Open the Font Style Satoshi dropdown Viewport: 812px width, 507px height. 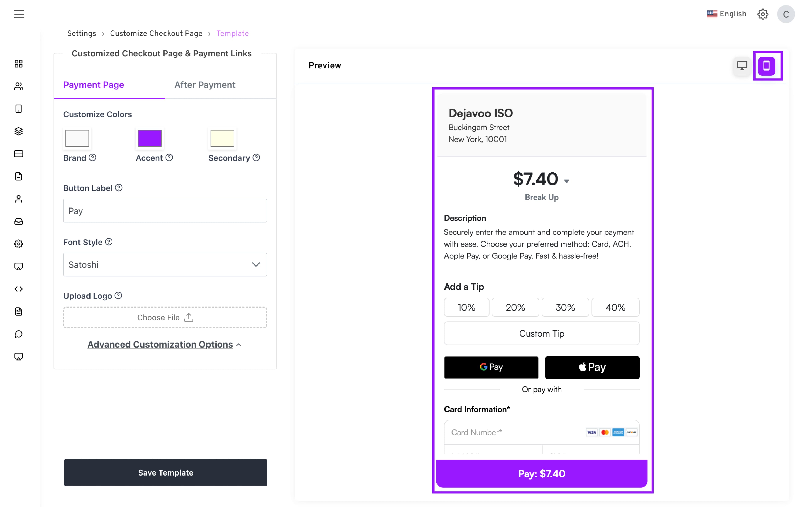point(165,264)
